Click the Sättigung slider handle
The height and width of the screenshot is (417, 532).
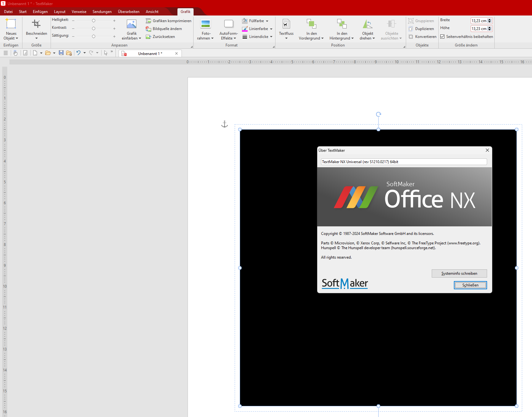click(94, 36)
